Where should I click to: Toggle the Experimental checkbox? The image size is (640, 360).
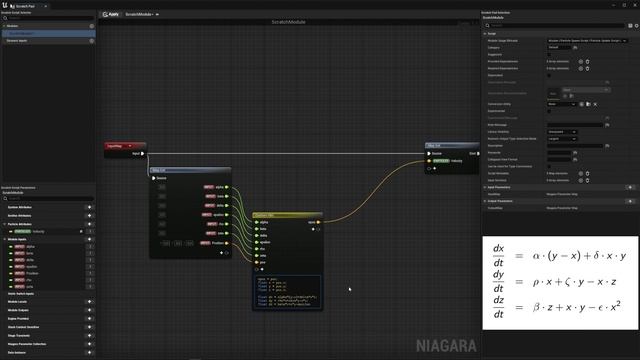point(549,111)
